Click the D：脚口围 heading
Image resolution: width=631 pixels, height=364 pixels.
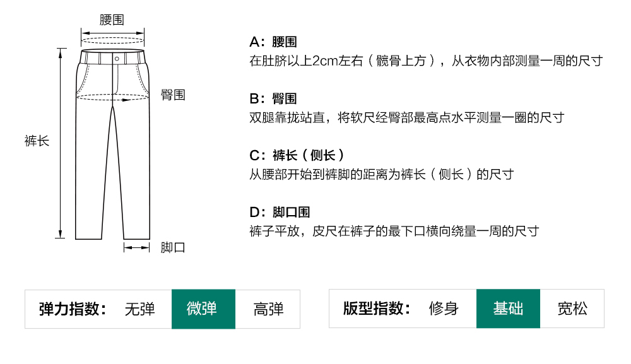tap(280, 213)
